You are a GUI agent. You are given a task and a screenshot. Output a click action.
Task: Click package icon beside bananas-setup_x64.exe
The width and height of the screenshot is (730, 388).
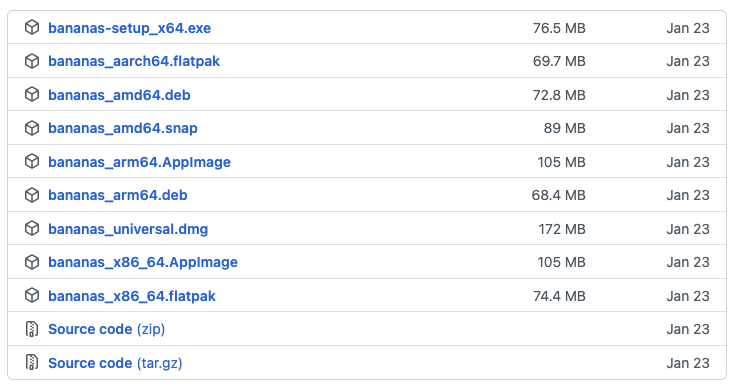[32, 27]
